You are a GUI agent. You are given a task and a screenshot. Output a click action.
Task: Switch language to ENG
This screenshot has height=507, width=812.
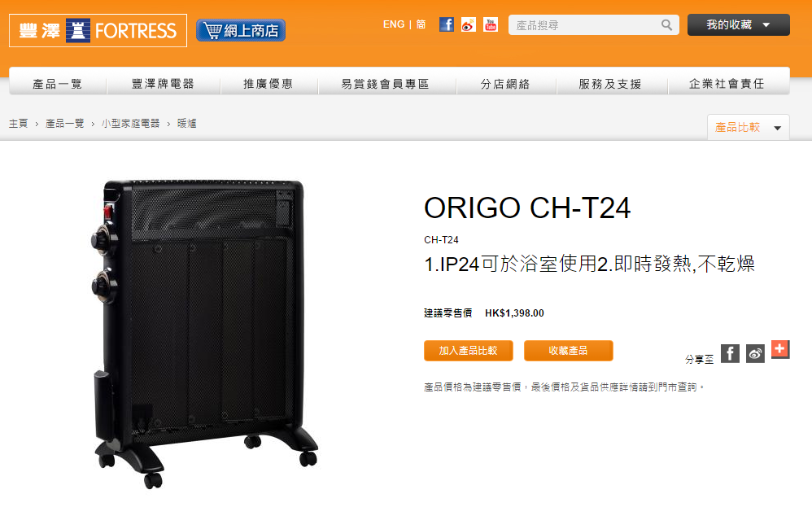click(394, 24)
